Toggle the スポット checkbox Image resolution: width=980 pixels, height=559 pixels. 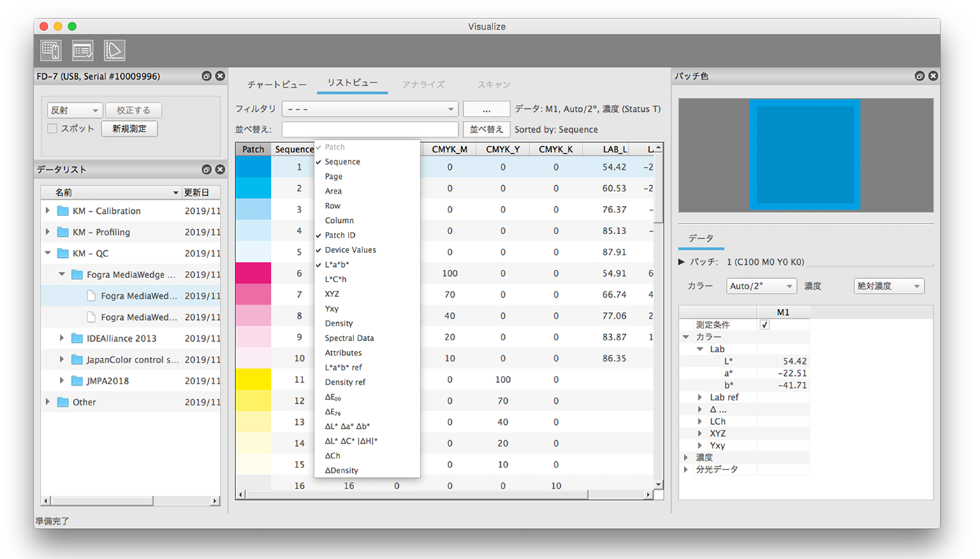(52, 129)
